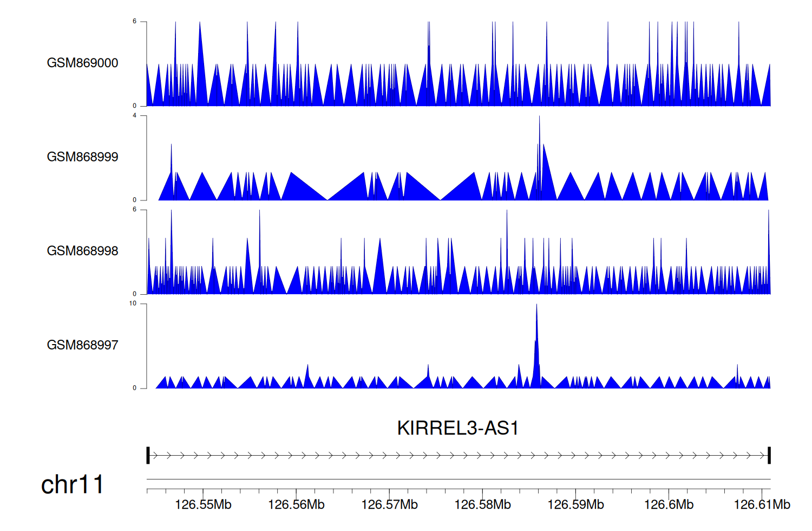Viewport: 812px width, 531px height.
Task: Click the y-axis maximum 4 on GSM868999
Action: (134, 115)
